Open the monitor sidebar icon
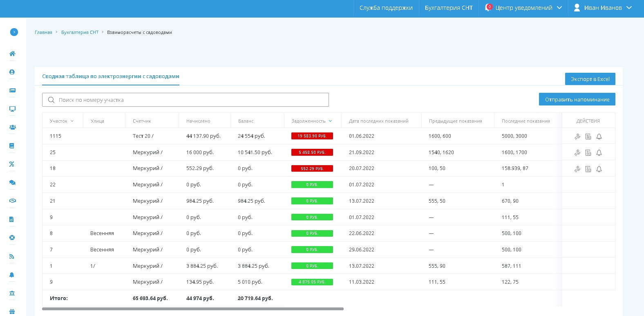This screenshot has height=316, width=644. click(12, 109)
